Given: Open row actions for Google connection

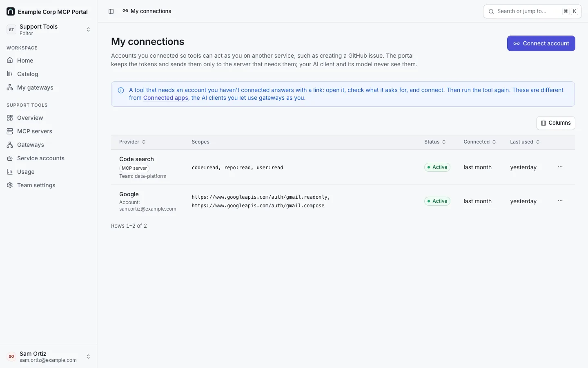Looking at the screenshot, I should pos(560,201).
